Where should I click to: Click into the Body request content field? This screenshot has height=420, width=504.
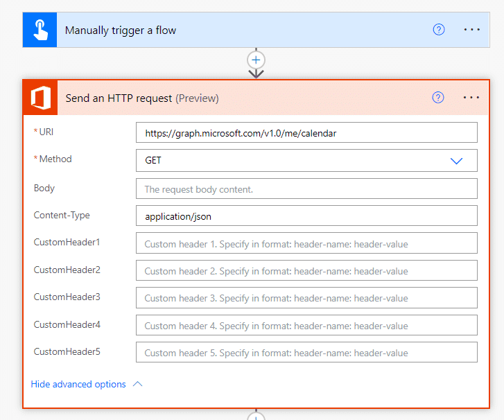tap(306, 189)
